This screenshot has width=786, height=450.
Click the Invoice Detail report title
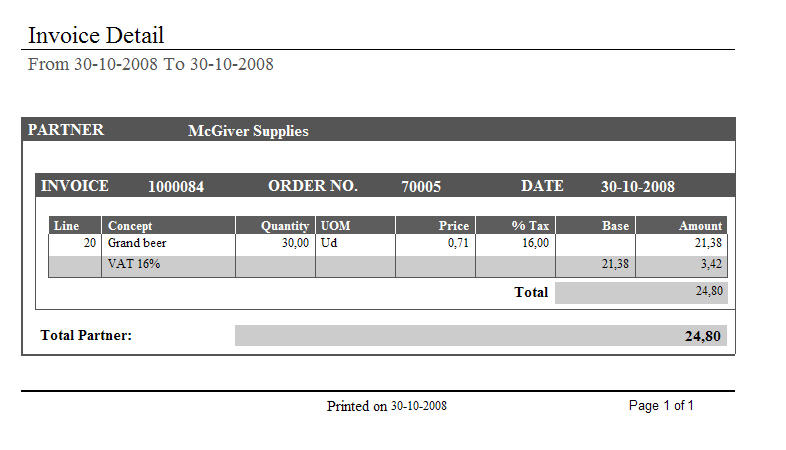96,36
